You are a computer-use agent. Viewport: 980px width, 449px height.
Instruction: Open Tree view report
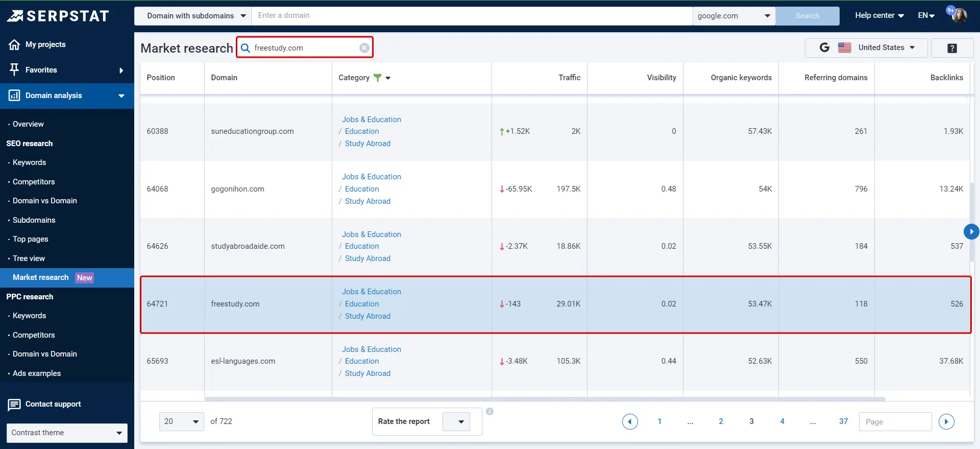point(29,258)
